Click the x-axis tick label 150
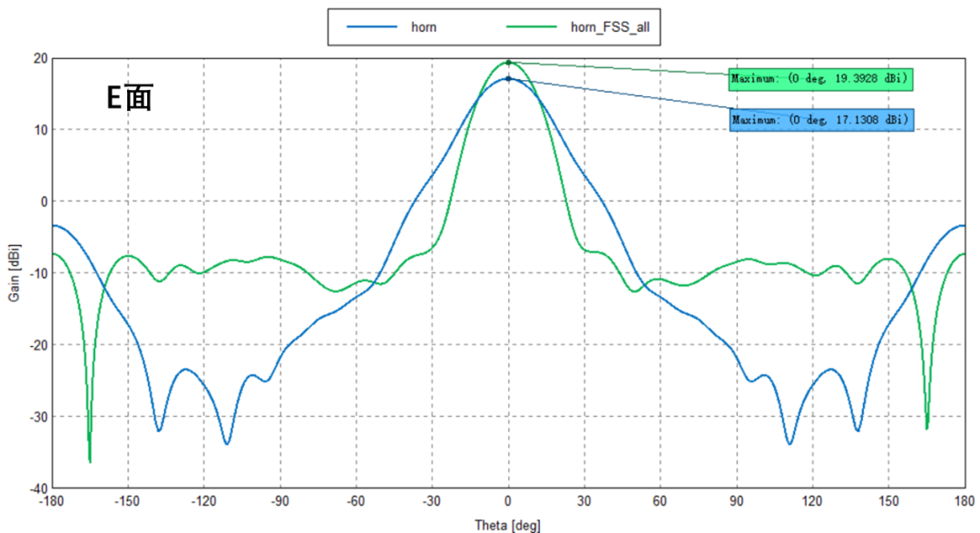Screen dimensions: 980x533 (x=888, y=501)
